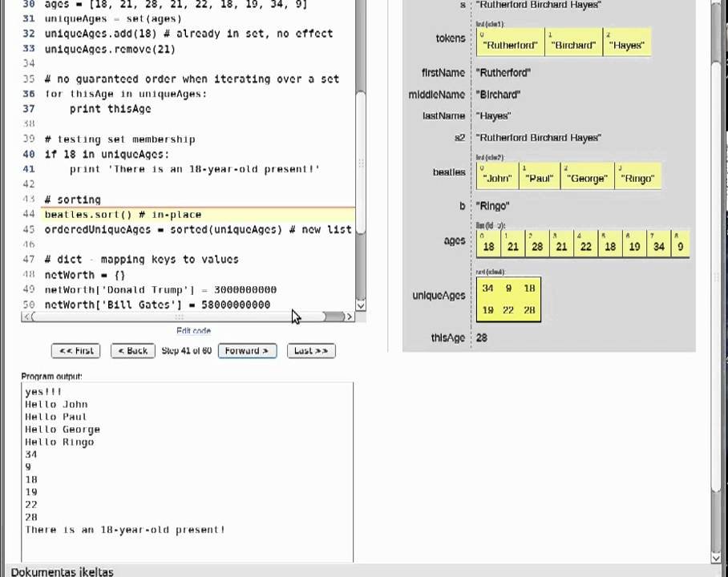Click the 's2' variable value string

coord(539,137)
